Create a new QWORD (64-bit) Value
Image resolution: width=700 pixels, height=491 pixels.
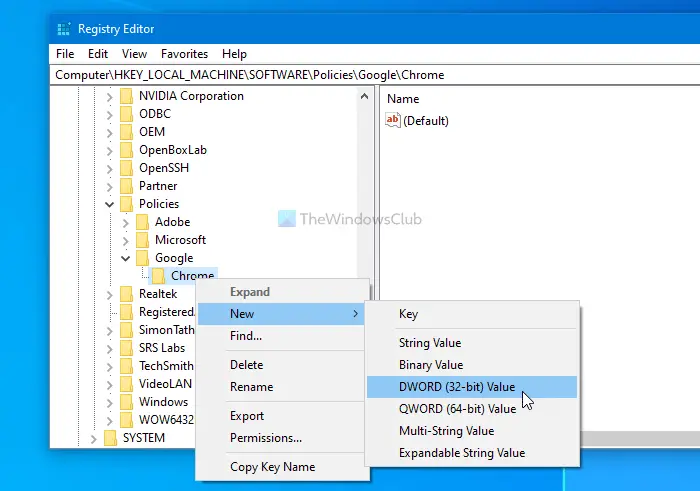(x=472, y=409)
